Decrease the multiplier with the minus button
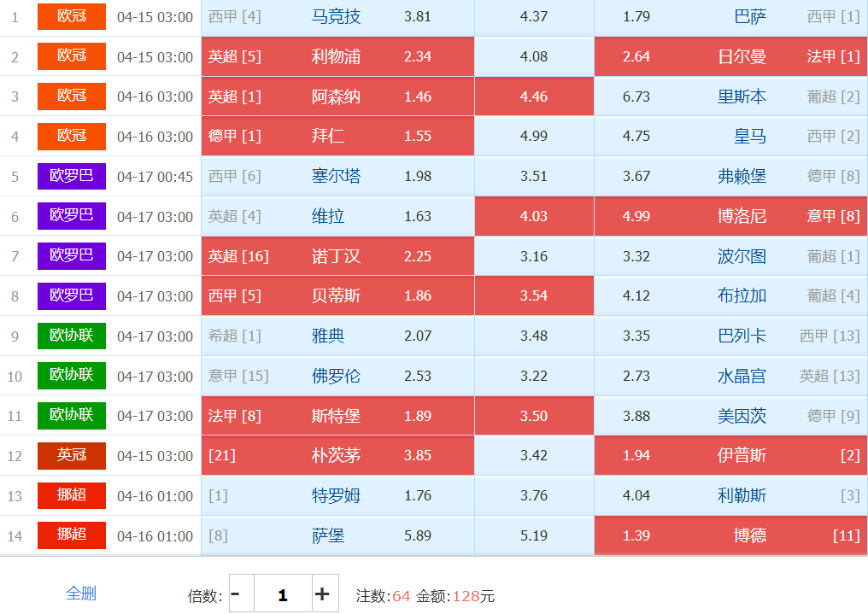Image resolution: width=868 pixels, height=614 pixels. [x=236, y=594]
